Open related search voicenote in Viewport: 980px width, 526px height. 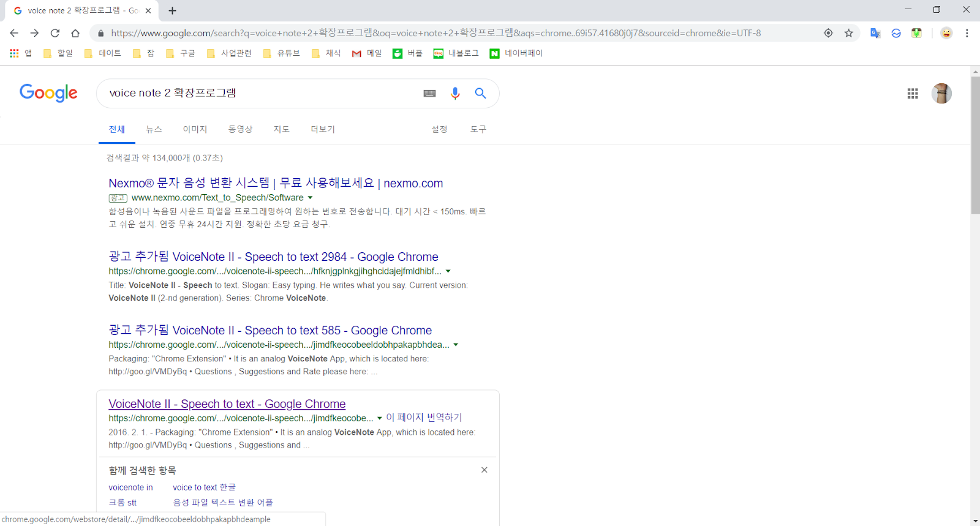point(130,487)
